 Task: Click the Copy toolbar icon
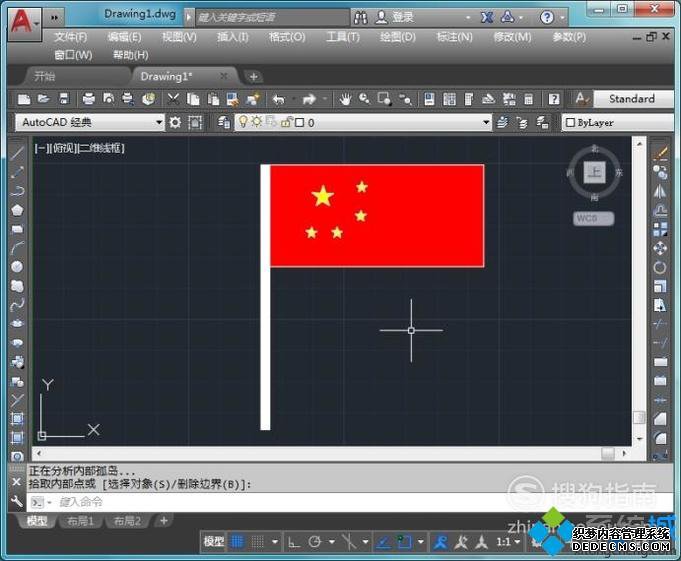[193, 99]
